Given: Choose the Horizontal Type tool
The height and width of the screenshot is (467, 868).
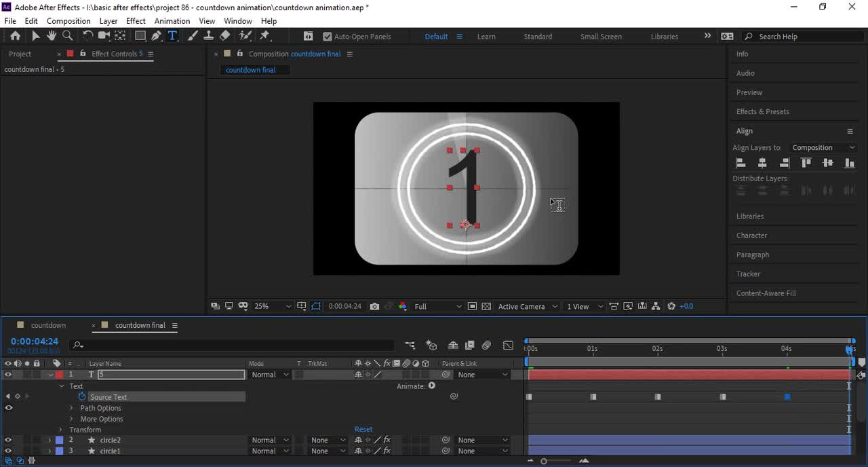Looking at the screenshot, I should [x=172, y=36].
